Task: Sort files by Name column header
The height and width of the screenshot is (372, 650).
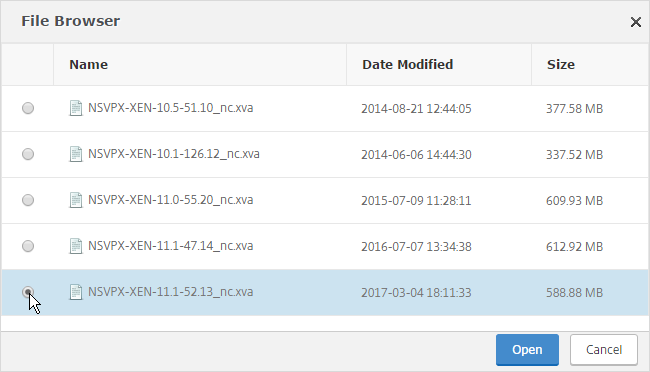Action: tap(88, 65)
